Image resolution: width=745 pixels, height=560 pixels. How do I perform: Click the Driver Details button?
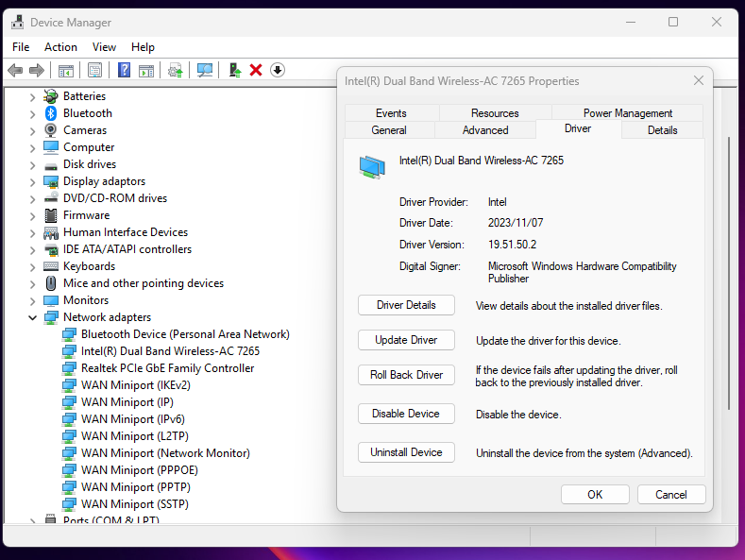click(x=406, y=305)
